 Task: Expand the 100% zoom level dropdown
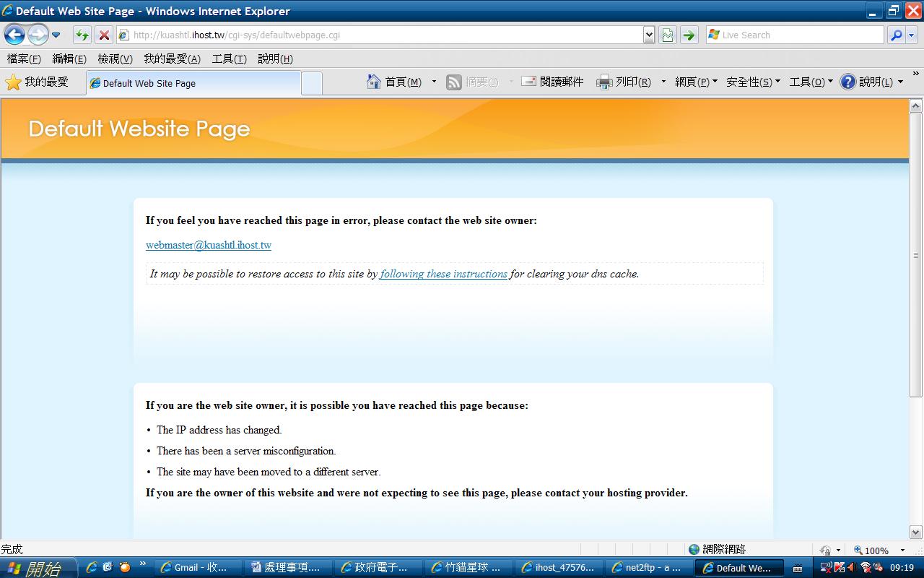click(x=902, y=551)
